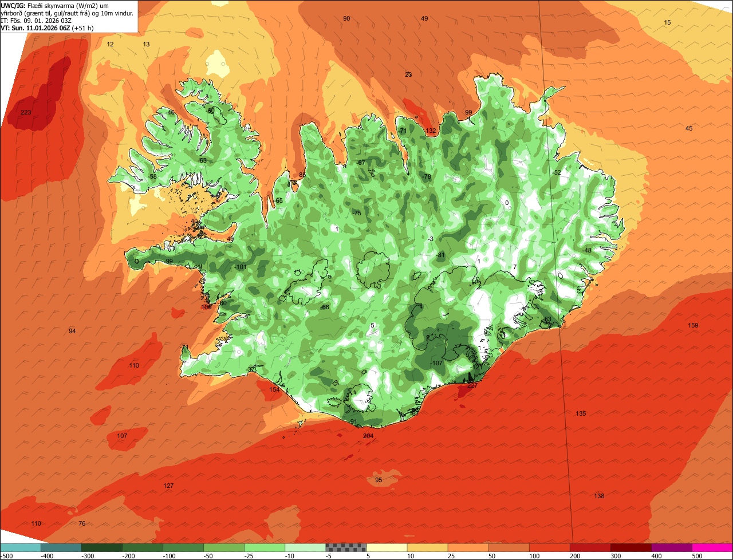Click the -52 value in northeast Iceland
This screenshot has height=560, width=733.
coord(557,172)
